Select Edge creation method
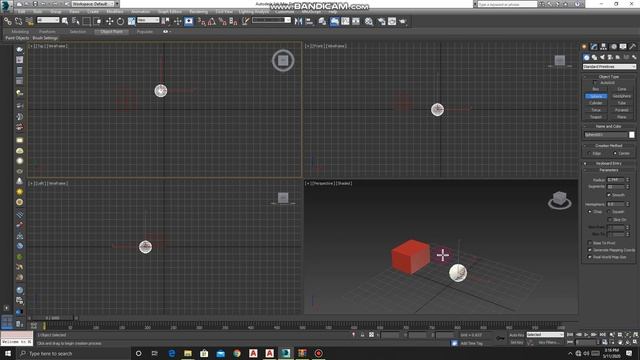 [x=590, y=153]
